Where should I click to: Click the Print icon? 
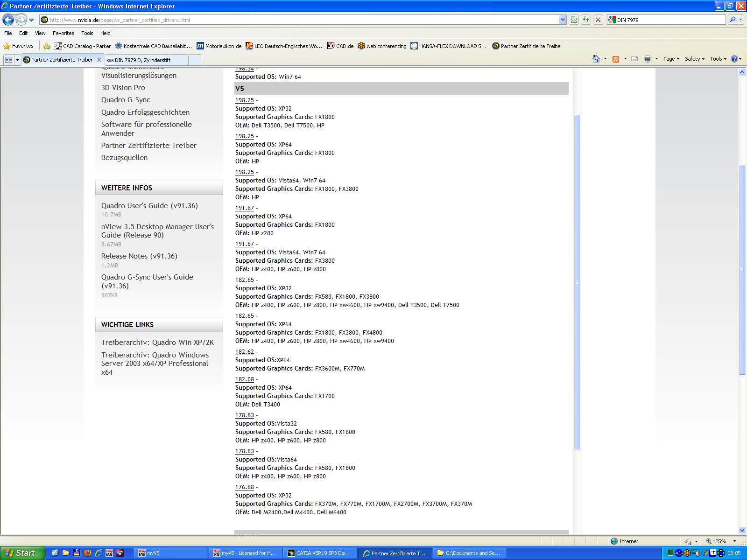click(648, 59)
